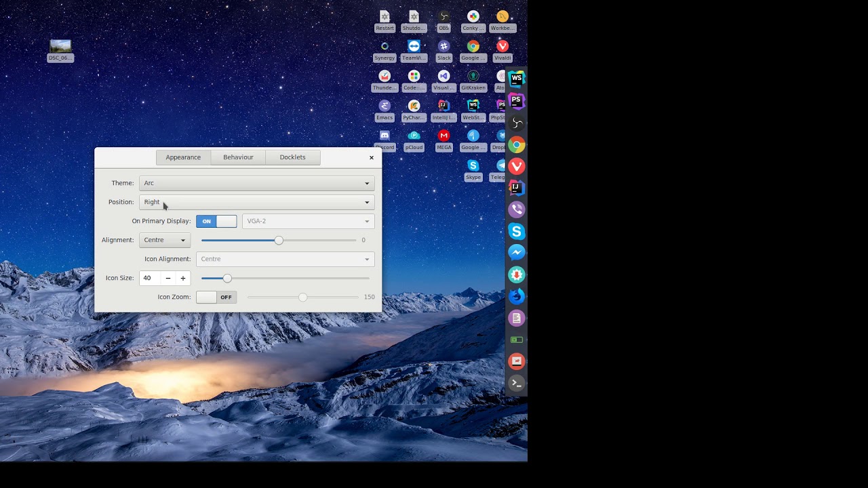Select the Google Chrome desktop icon beside Slack

coord(473,51)
